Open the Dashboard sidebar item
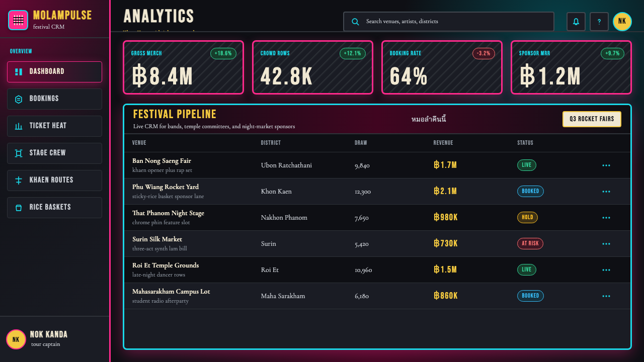644x362 pixels. (54, 72)
